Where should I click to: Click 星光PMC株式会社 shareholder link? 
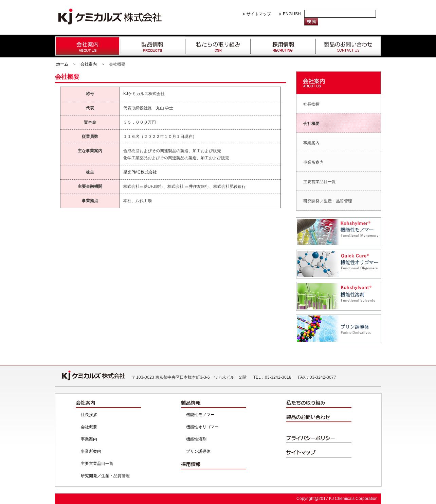[x=140, y=172]
